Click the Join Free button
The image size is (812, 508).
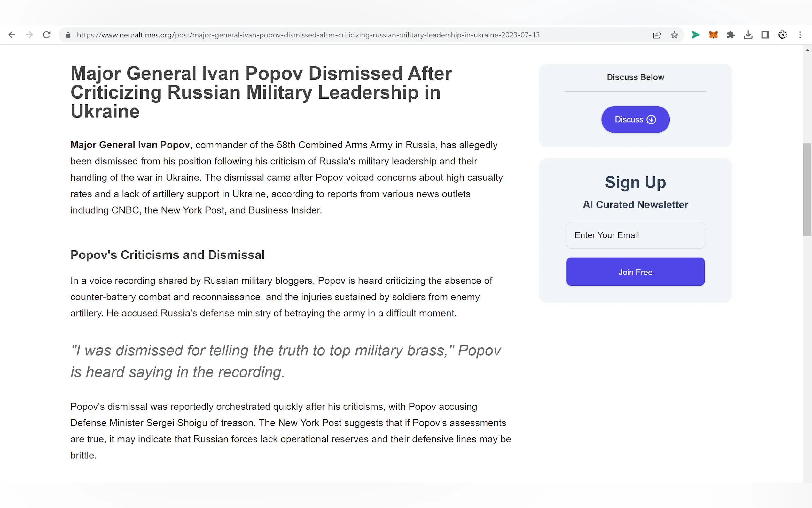point(635,272)
